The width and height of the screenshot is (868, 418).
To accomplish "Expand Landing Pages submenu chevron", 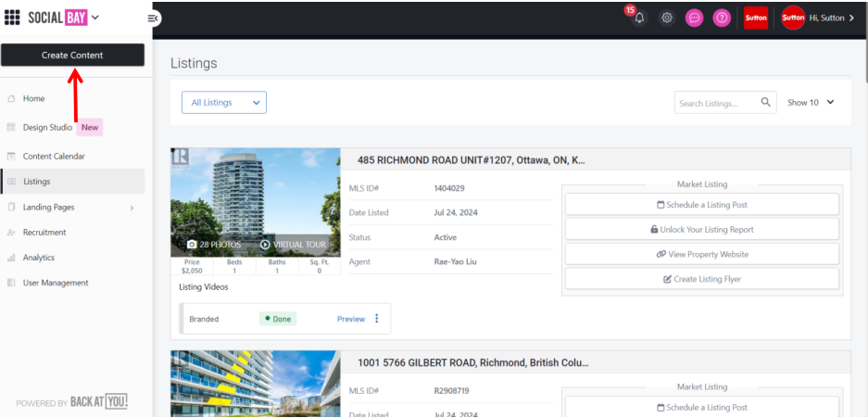I will tap(132, 209).
